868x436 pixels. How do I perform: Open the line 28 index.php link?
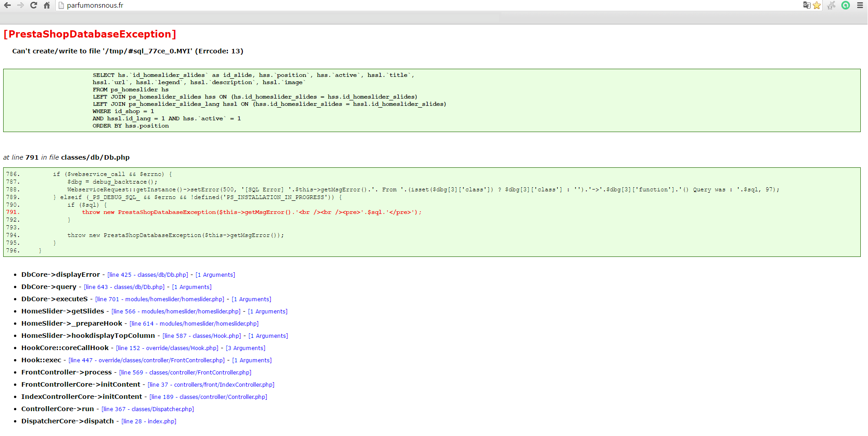[x=149, y=422]
